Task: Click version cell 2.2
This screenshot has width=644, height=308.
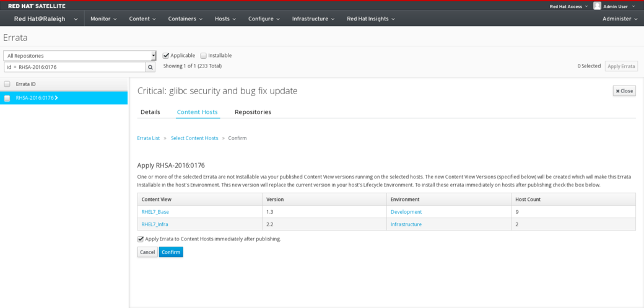Action: (324, 224)
